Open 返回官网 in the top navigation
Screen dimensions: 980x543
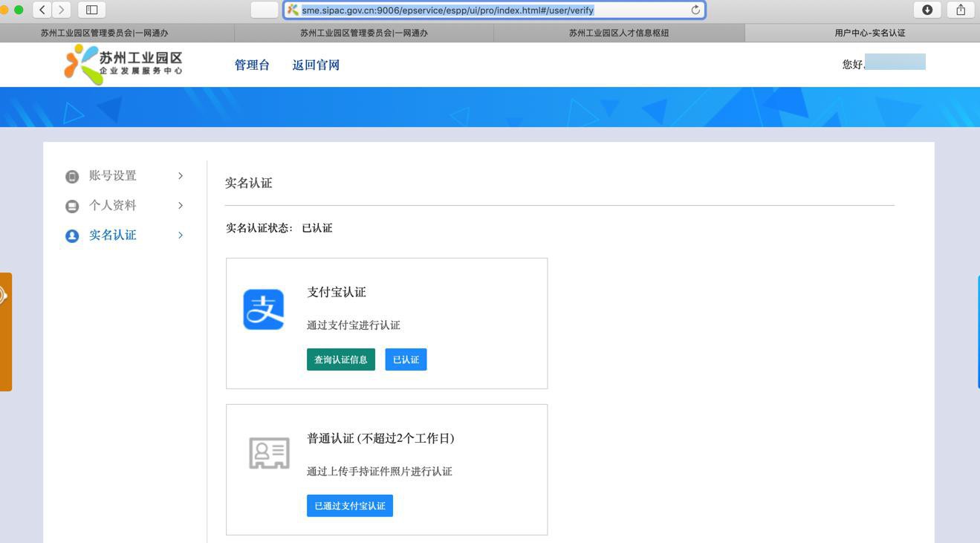pos(316,65)
